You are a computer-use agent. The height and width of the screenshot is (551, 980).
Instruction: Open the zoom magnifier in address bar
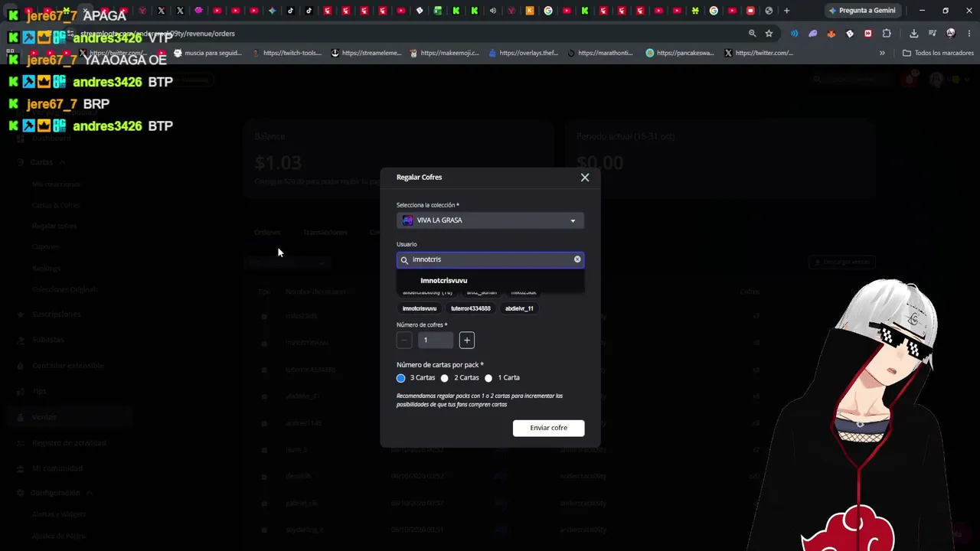click(x=752, y=34)
